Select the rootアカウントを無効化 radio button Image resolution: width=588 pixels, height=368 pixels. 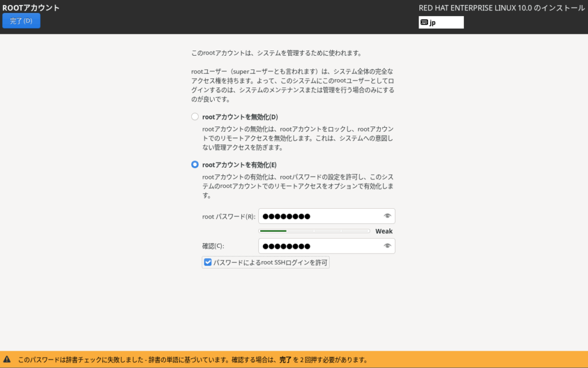[195, 117]
